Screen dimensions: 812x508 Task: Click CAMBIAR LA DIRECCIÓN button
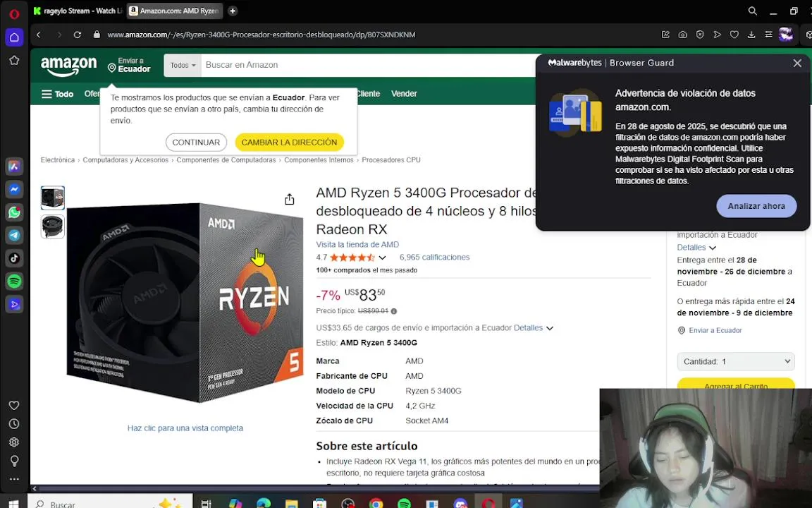point(289,142)
